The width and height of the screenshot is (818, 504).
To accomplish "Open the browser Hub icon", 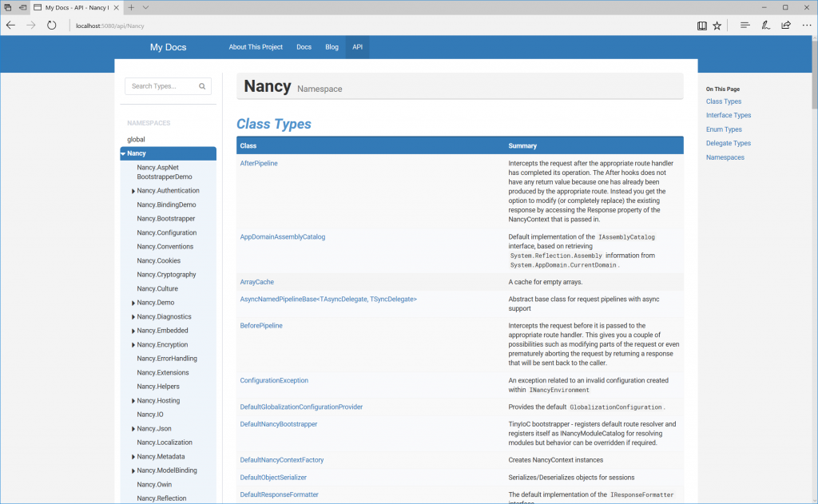I will point(745,25).
